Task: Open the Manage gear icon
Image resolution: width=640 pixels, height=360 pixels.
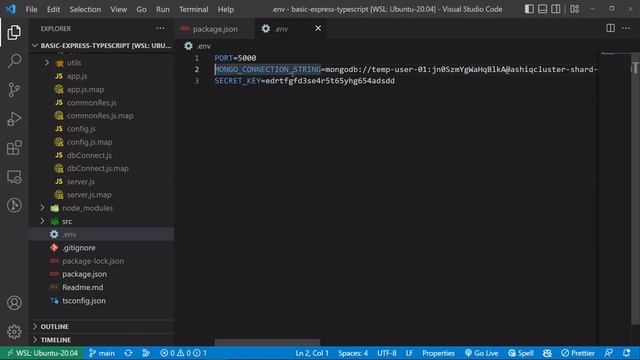Action: 14,331
